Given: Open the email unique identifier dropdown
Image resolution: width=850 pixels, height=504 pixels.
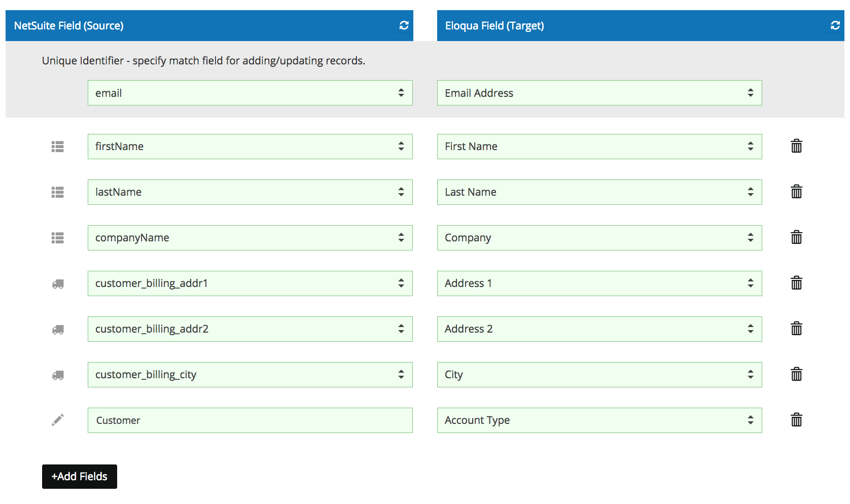Looking at the screenshot, I should tap(250, 93).
